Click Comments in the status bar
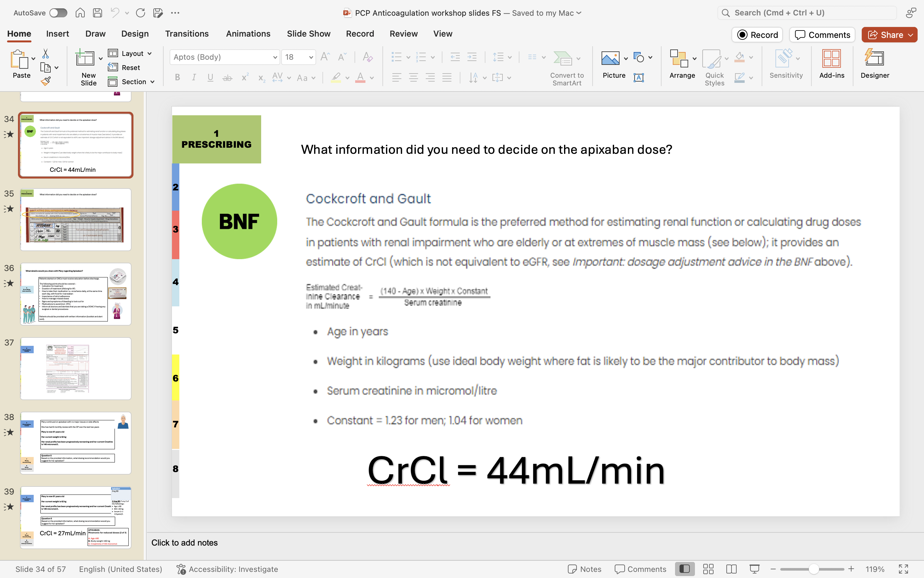 pyautogui.click(x=640, y=569)
